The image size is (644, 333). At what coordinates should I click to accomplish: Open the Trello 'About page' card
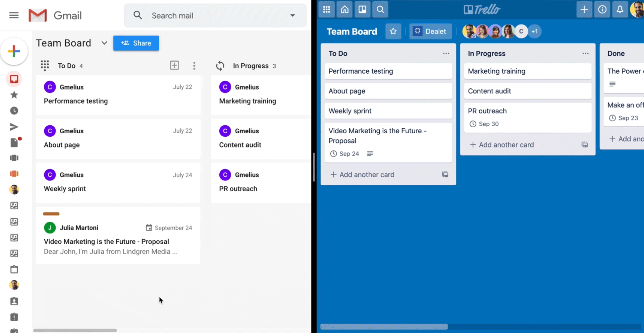click(388, 91)
